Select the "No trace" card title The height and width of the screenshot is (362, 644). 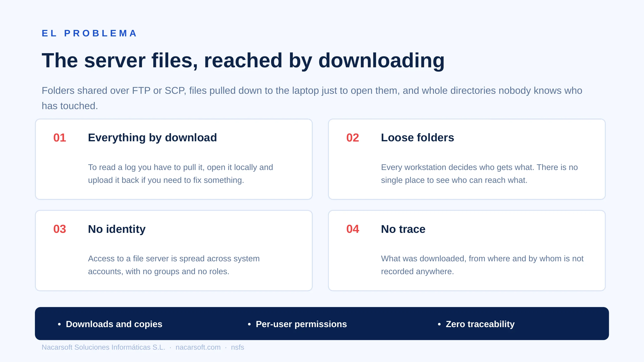tap(403, 229)
